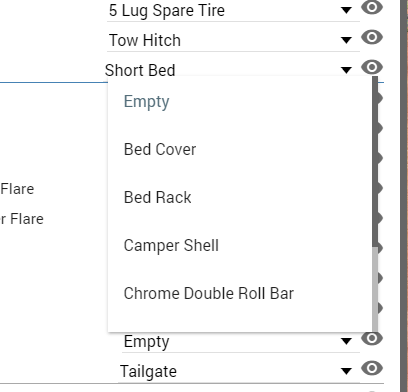This screenshot has width=408, height=392.
Task: Select Empty option in the open list
Action: [x=240, y=101]
